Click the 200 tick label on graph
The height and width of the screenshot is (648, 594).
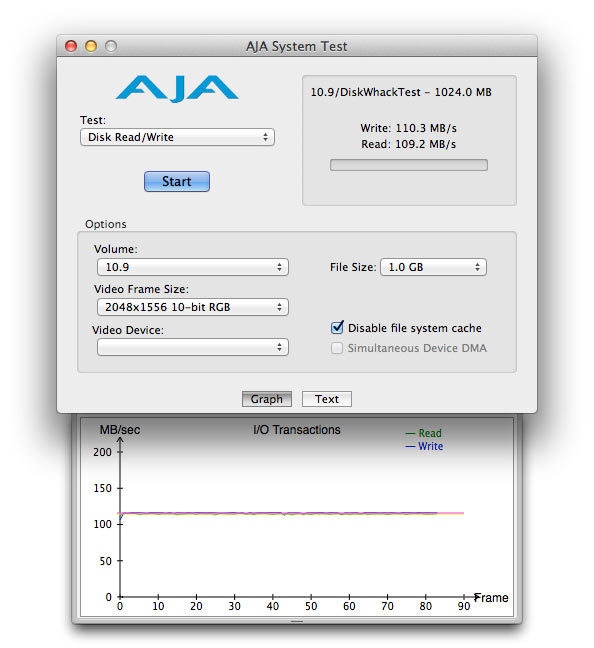pos(103,452)
